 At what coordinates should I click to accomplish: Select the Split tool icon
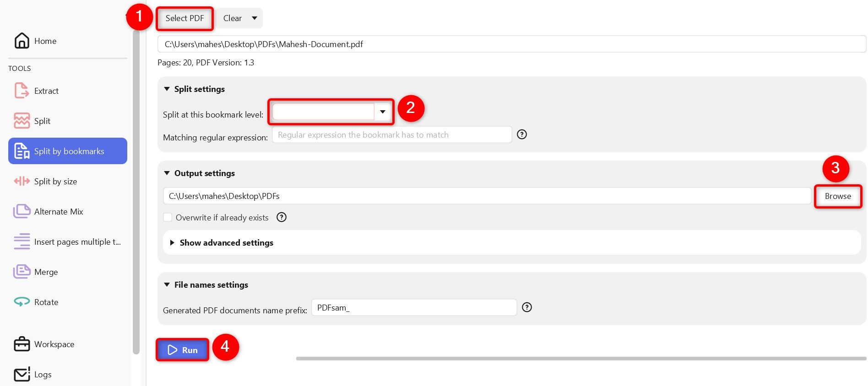tap(22, 121)
